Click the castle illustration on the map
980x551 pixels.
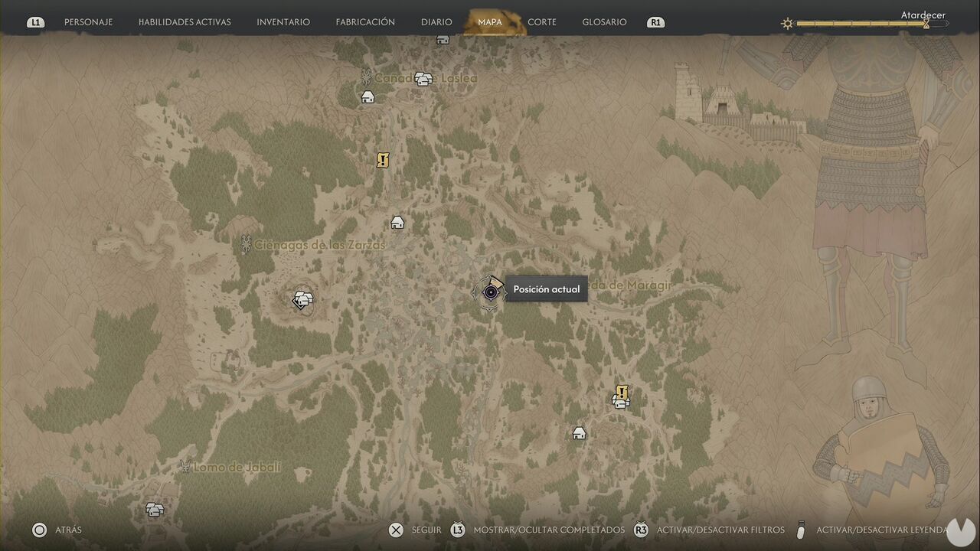pos(738,105)
